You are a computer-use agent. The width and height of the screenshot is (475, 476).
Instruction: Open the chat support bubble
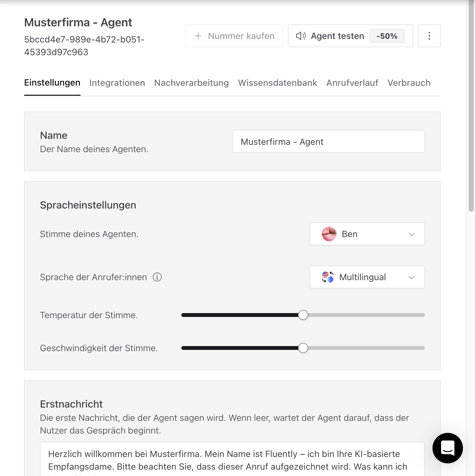447,448
